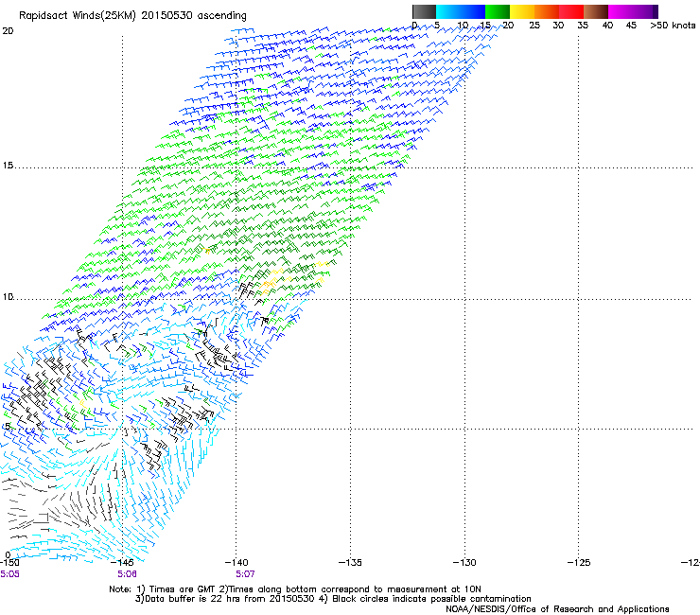The width and height of the screenshot is (700, 615).
Task: Click the latitude label 20
Action: click(8, 31)
